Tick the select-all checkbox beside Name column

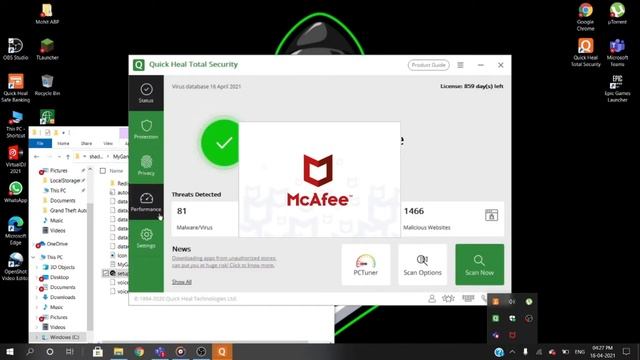(103, 171)
